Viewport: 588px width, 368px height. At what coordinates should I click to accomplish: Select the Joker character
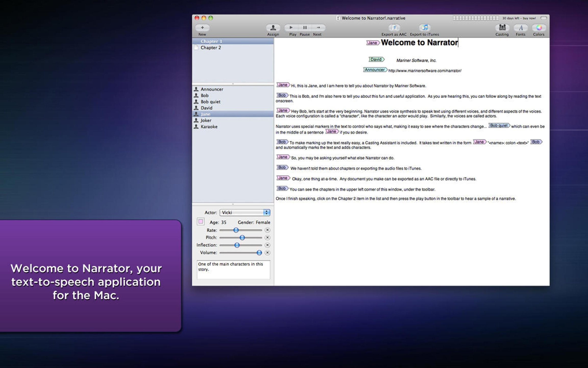pos(233,120)
